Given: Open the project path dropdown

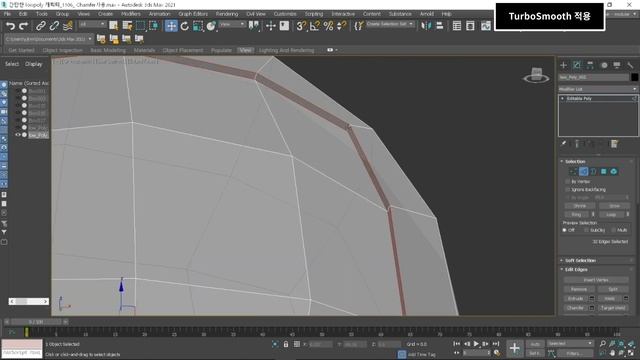Looking at the screenshot, I should (x=48, y=39).
